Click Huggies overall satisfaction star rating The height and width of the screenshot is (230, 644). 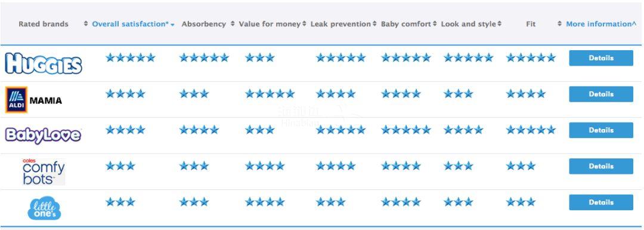point(130,57)
